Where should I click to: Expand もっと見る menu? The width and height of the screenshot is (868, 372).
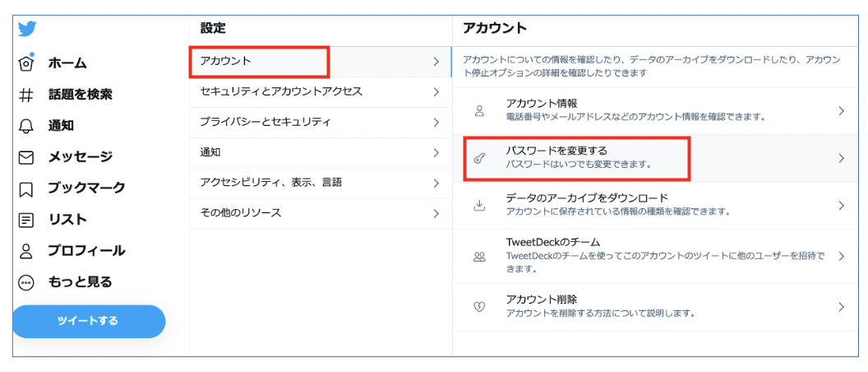point(81,281)
